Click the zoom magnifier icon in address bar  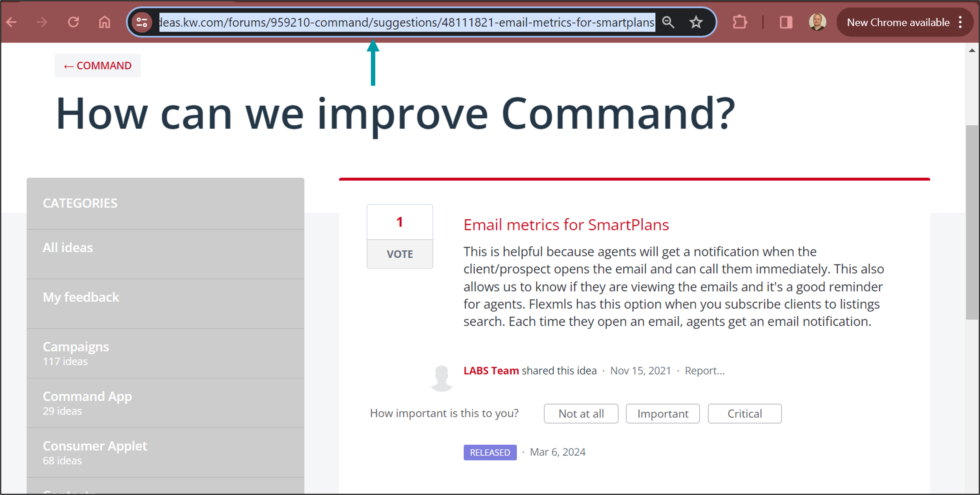point(668,22)
